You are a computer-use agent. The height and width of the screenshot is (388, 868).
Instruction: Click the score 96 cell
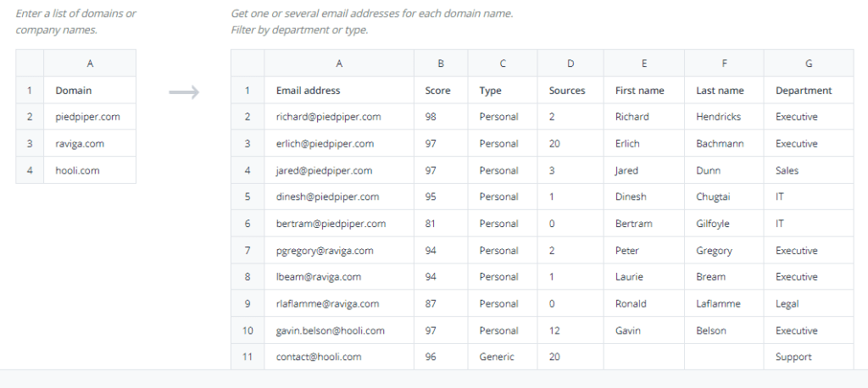tap(441, 357)
